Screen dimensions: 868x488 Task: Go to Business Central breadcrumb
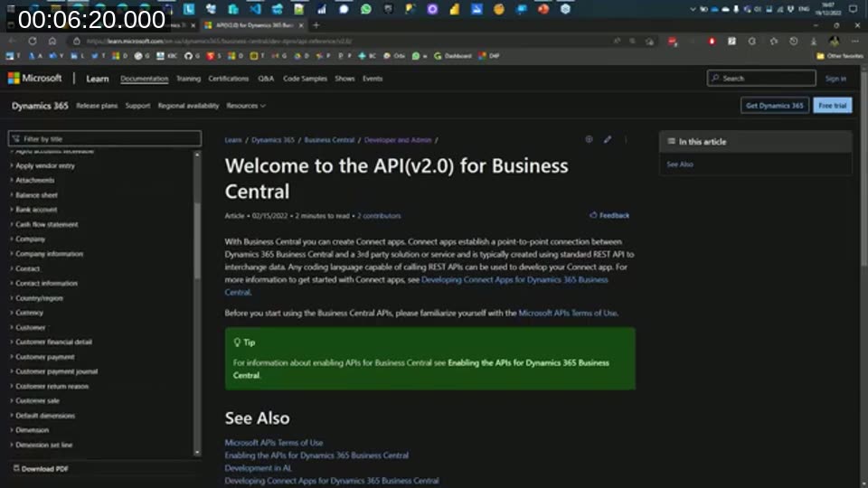pos(329,140)
